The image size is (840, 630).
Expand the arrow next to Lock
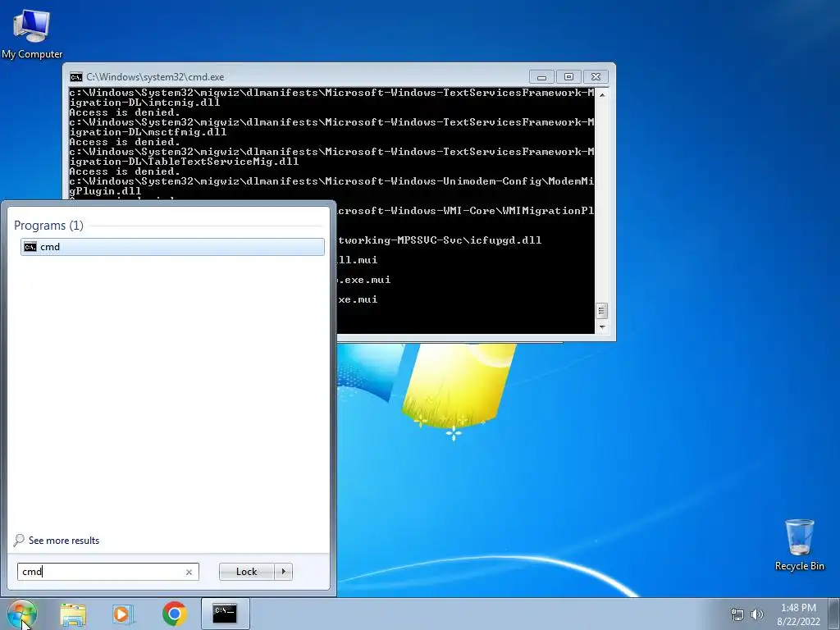[x=283, y=572]
